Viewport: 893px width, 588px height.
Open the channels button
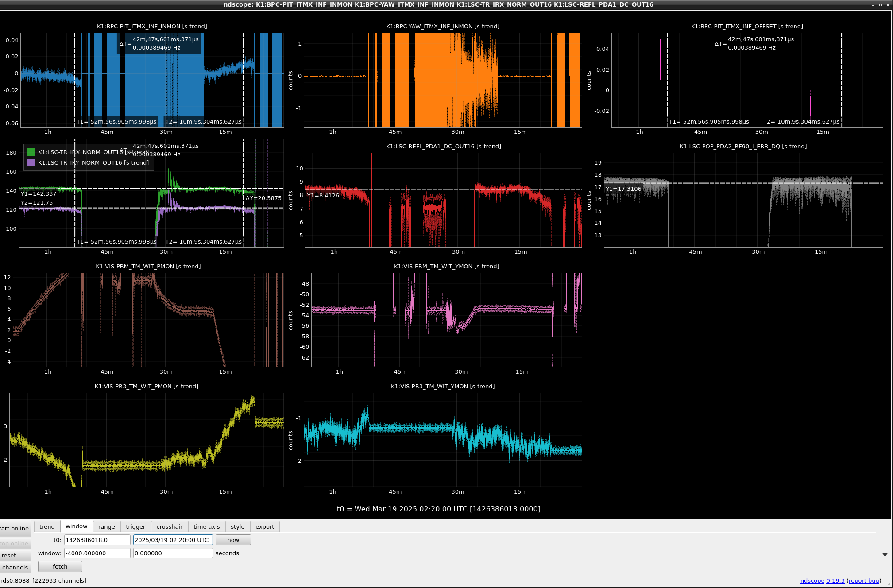[15, 567]
